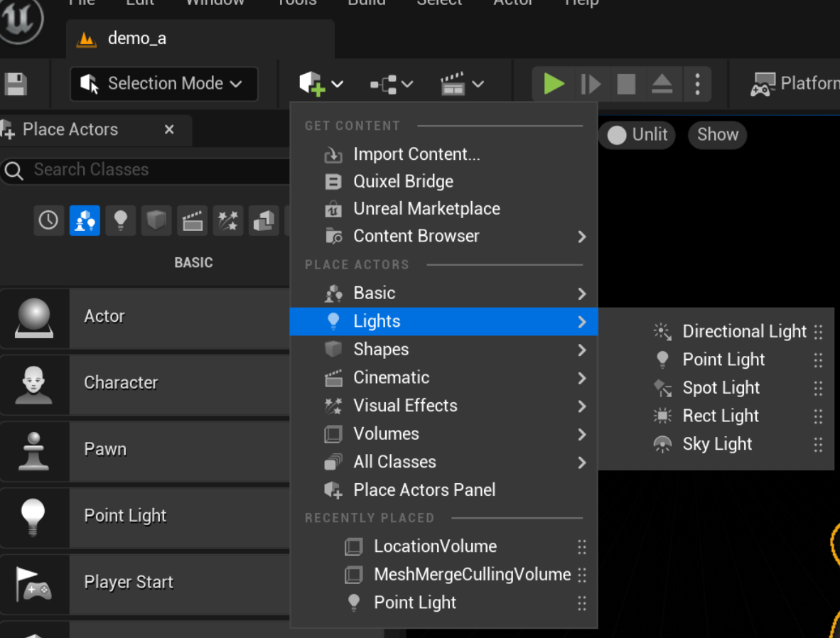Select the Pawn row in Place Actors
Viewport: 840px width, 638px height.
[x=145, y=451]
